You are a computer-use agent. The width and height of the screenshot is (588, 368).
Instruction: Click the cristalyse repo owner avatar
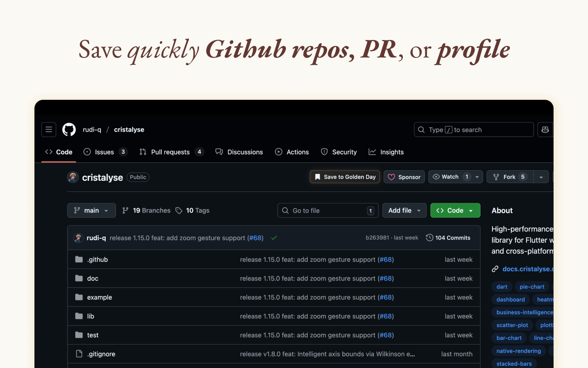pyautogui.click(x=73, y=177)
